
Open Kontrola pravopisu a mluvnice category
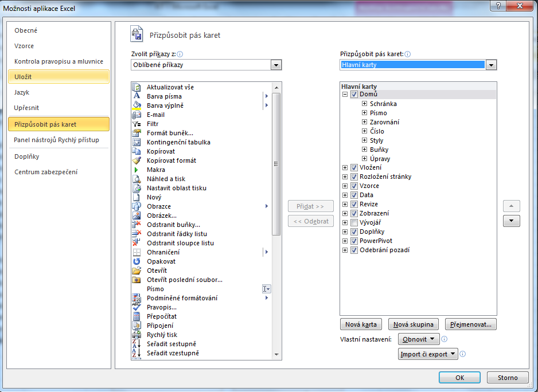[59, 61]
